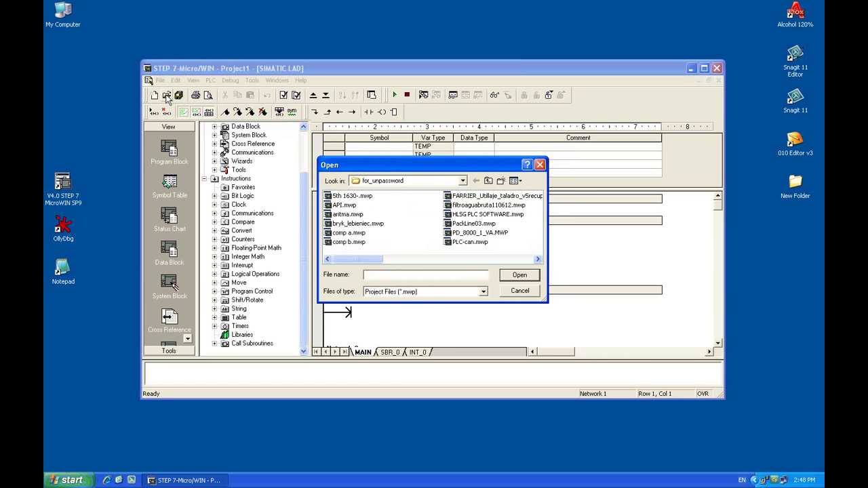Switch to the INT_0 interrupt tab
The height and width of the screenshot is (488, 868).
418,352
